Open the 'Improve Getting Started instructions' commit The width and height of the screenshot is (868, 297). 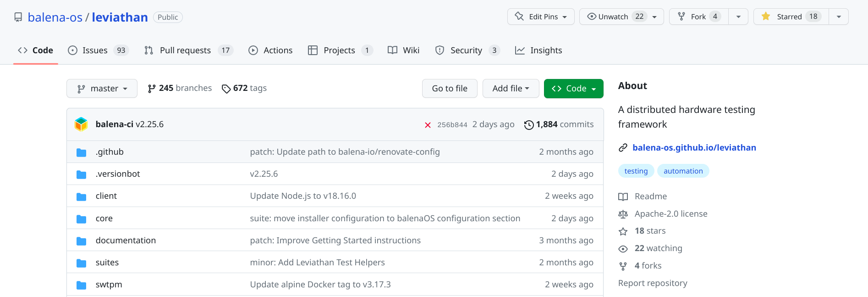tap(335, 241)
